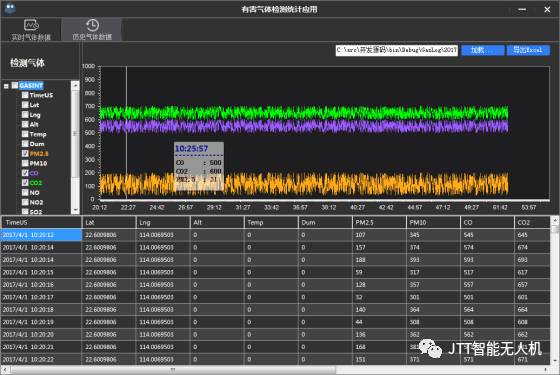Select row 2017/4/1 10:20:16
560x375 pixels.
(x=275, y=285)
